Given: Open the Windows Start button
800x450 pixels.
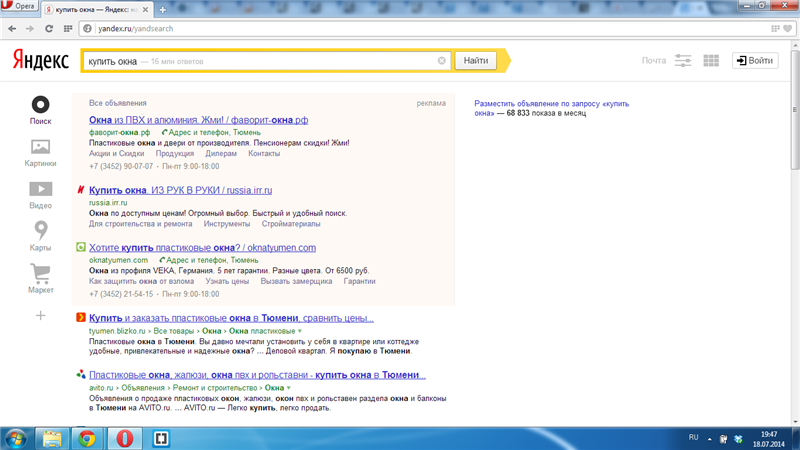Looking at the screenshot, I should (x=15, y=439).
